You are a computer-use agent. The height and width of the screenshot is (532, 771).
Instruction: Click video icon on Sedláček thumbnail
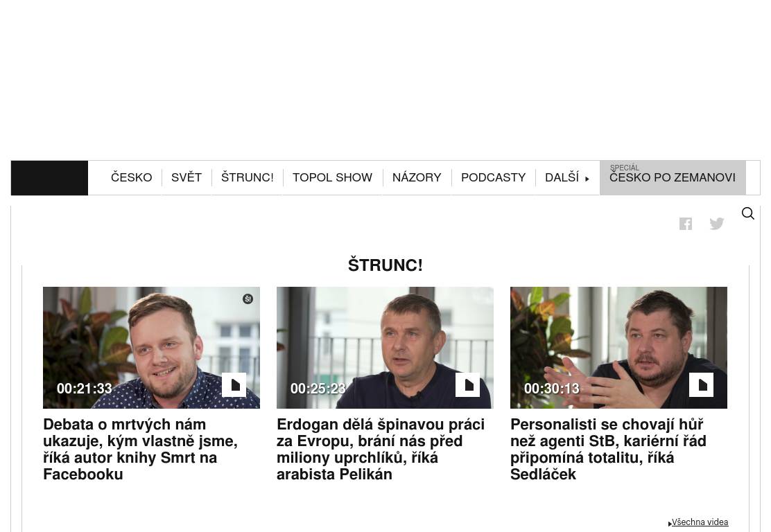(x=701, y=384)
